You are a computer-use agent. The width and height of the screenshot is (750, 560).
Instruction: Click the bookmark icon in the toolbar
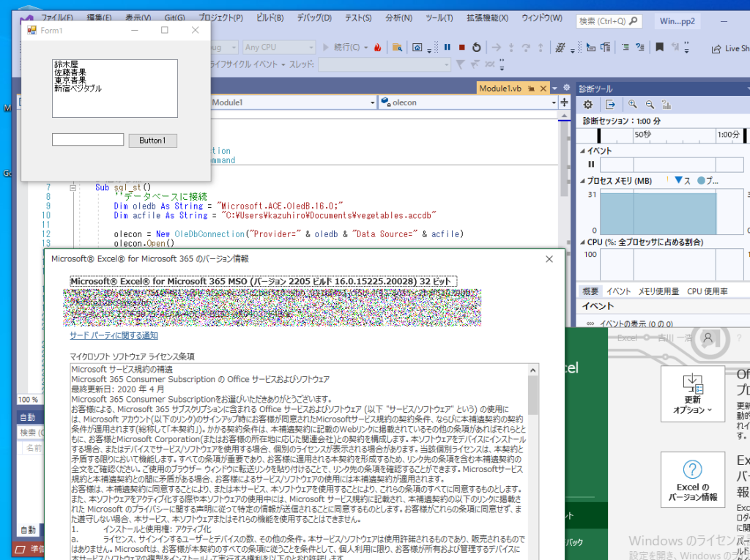coord(659,48)
